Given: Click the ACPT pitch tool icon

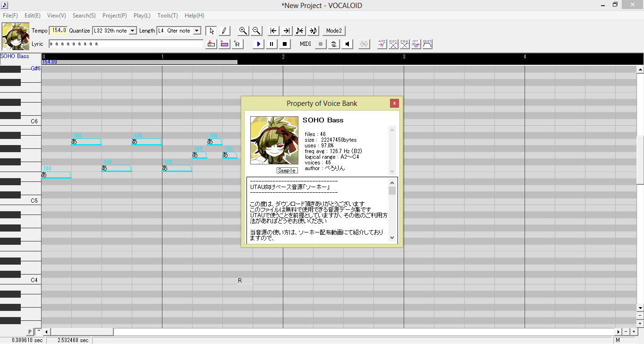Looking at the screenshot, I should pos(382,44).
